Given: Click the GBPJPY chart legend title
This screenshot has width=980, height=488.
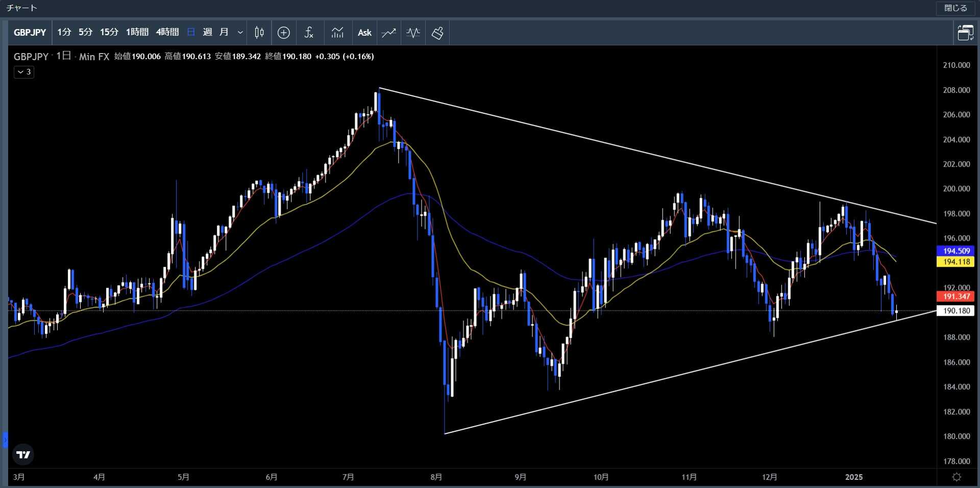Looking at the screenshot, I should click(31, 57).
